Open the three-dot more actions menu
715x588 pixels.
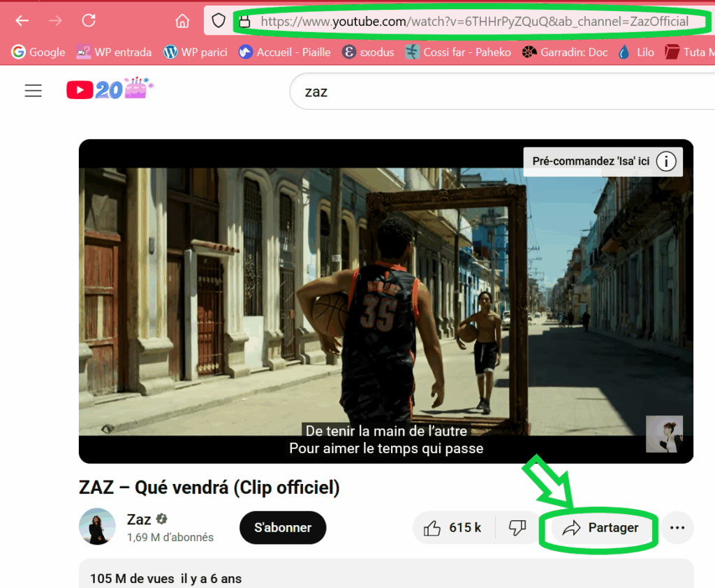pyautogui.click(x=677, y=528)
